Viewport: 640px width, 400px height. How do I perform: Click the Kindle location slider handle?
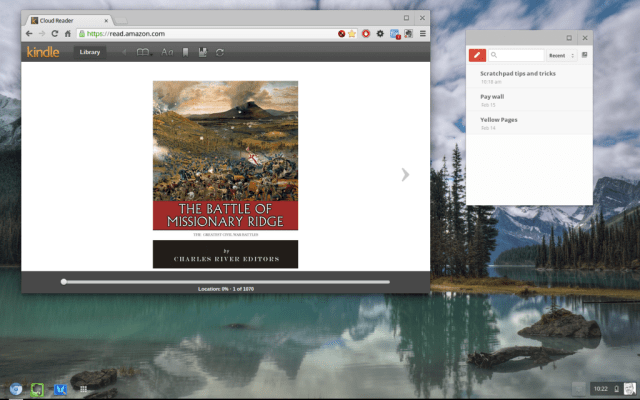click(64, 282)
